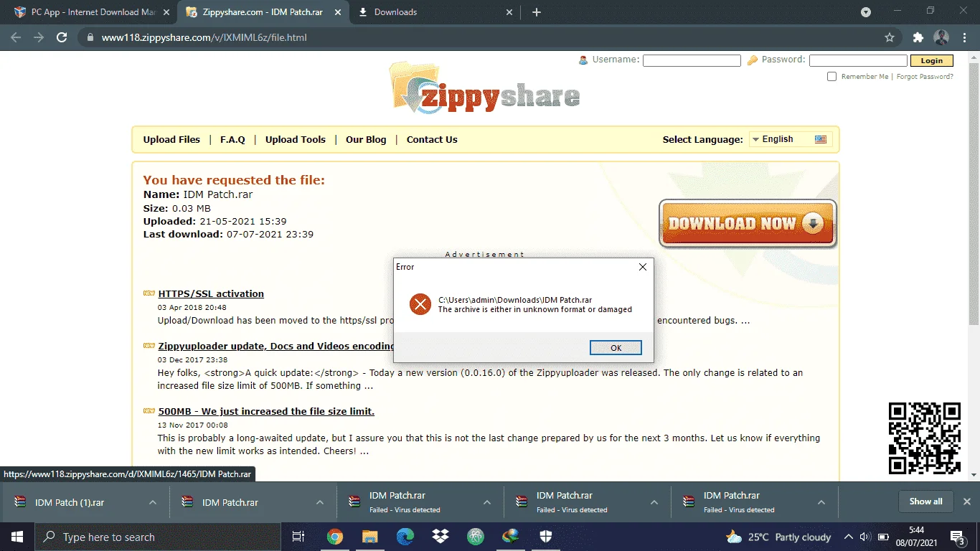Image resolution: width=980 pixels, height=551 pixels.
Task: Expand options for the second download, IDM Patch.rar
Action: [x=320, y=502]
